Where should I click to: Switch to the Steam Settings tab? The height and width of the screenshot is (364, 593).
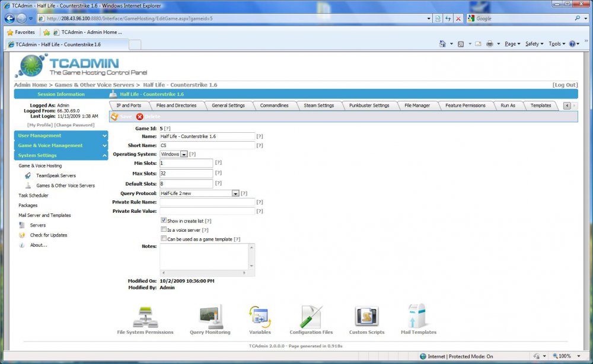(319, 106)
